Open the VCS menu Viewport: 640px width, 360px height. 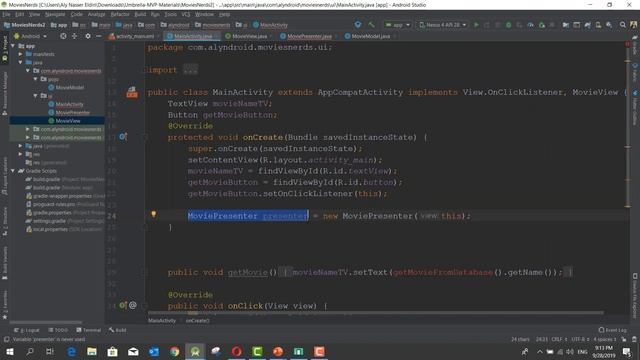tap(186, 14)
